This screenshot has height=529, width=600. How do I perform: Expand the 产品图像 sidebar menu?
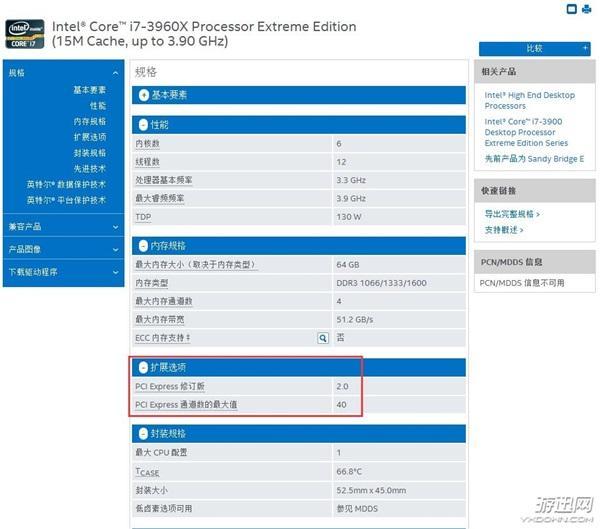click(64, 250)
